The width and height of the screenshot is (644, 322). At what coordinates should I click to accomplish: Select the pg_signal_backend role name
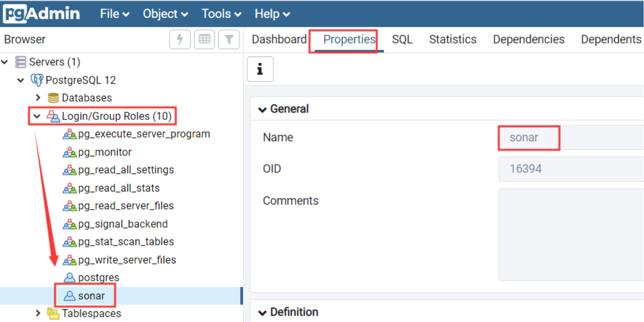(x=123, y=224)
